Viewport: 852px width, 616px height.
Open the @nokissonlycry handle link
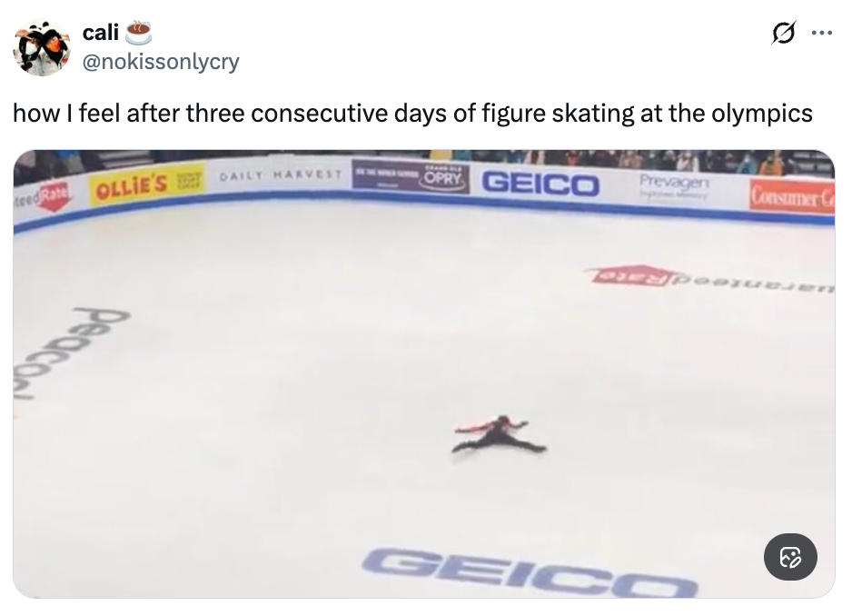tap(161, 62)
